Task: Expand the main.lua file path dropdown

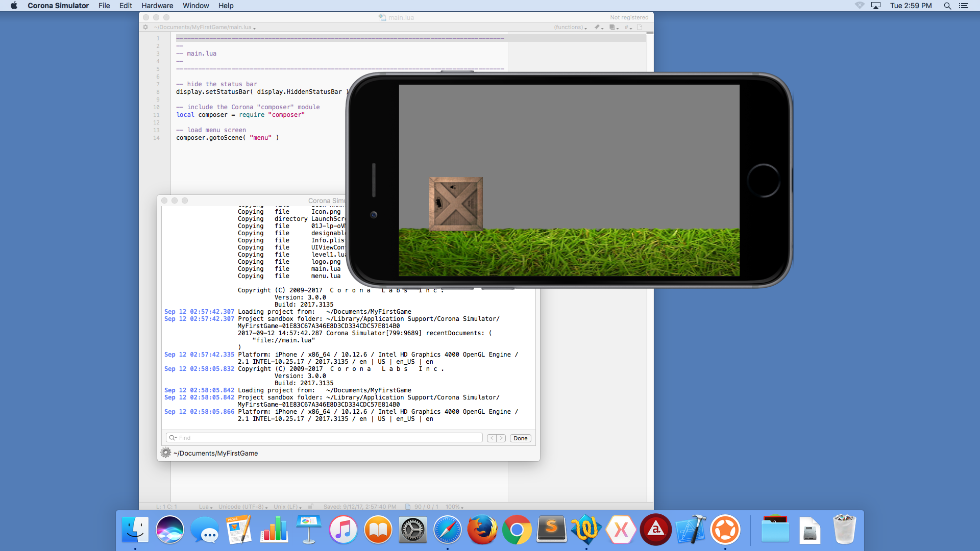Action: (205, 27)
